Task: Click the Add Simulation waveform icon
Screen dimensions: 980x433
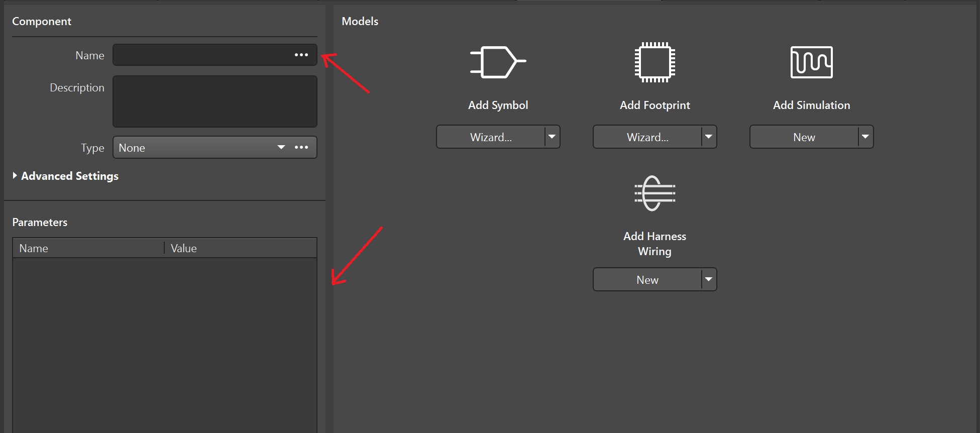Action: 811,62
